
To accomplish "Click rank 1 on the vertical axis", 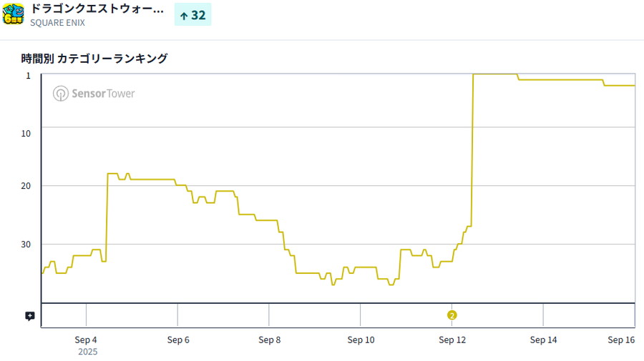I will click(29, 75).
